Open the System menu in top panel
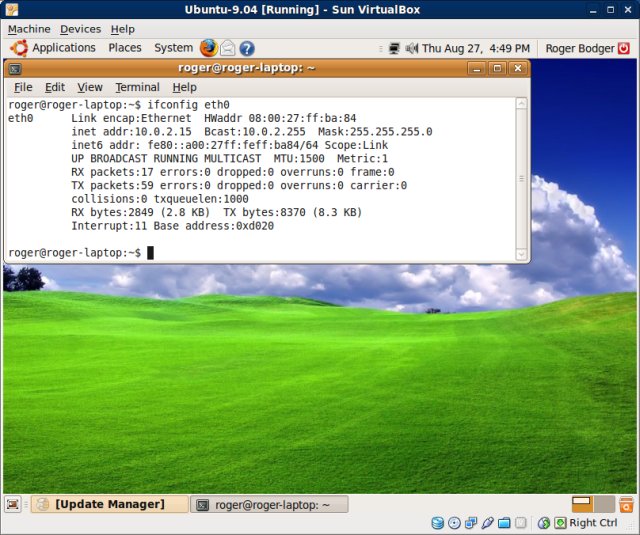 tap(173, 48)
